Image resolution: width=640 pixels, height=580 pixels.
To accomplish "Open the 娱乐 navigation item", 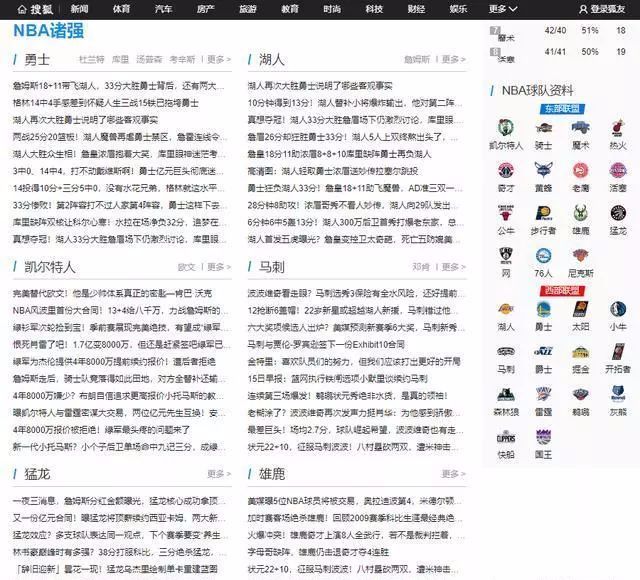I will click(x=458, y=9).
